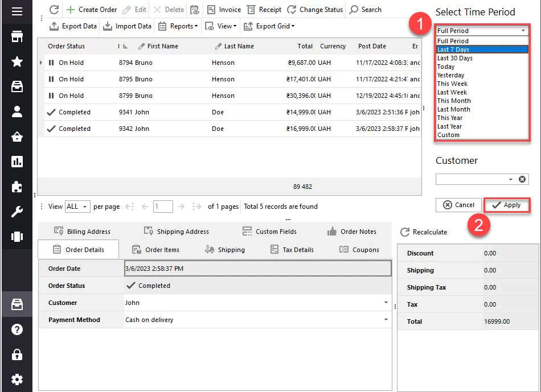Choose the Custom time period option

448,135
